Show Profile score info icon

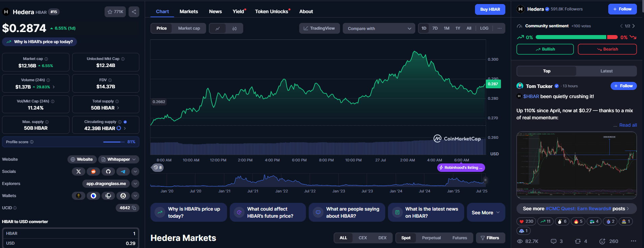[x=32, y=142]
